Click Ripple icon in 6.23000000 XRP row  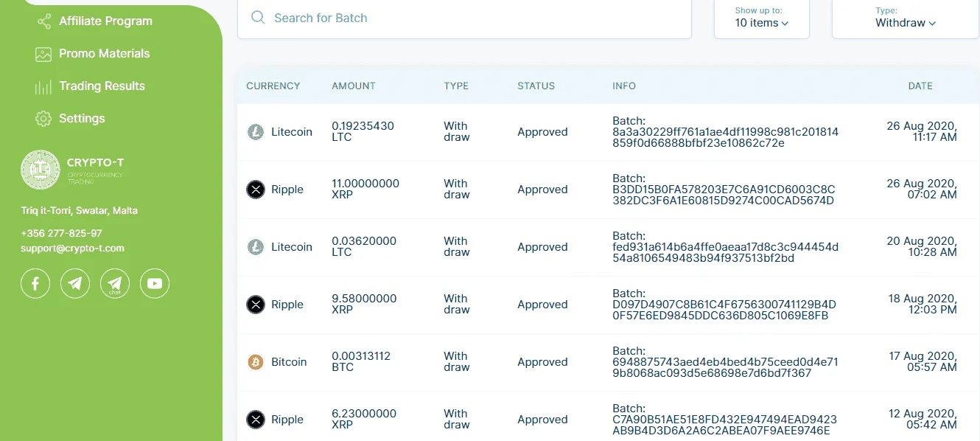[255, 420]
